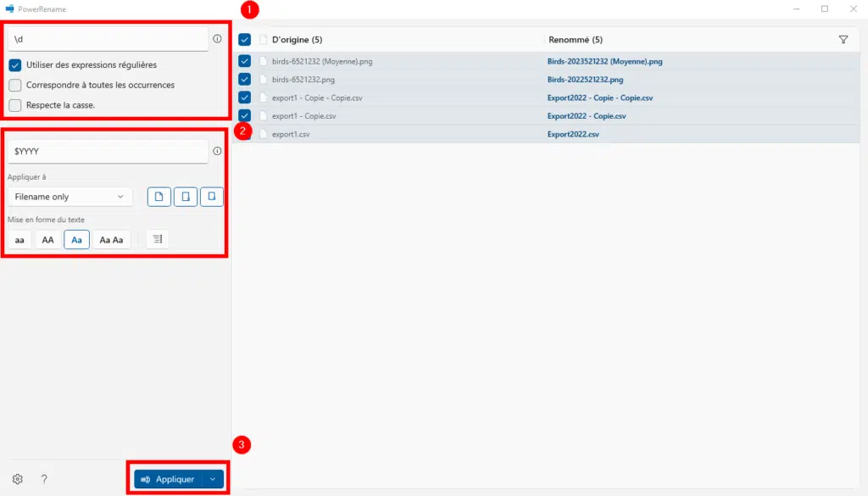Open the Filename only dropdown
The image size is (868, 496).
pos(70,197)
